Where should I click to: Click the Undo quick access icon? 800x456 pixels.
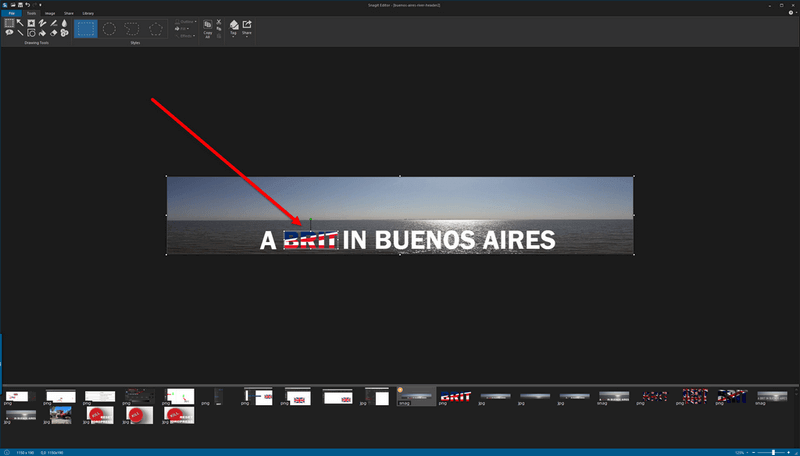[x=28, y=5]
